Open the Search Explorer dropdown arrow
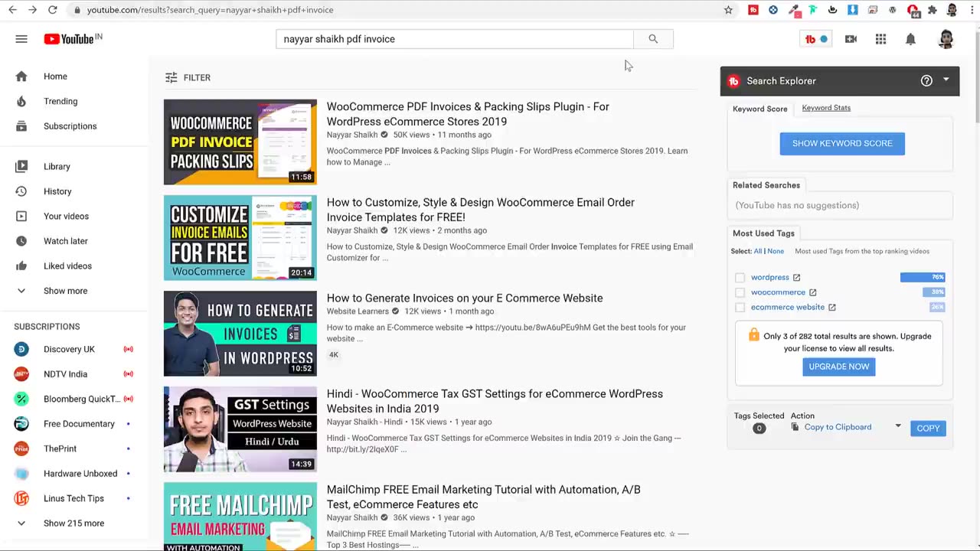This screenshot has height=551, width=980. coord(946,80)
